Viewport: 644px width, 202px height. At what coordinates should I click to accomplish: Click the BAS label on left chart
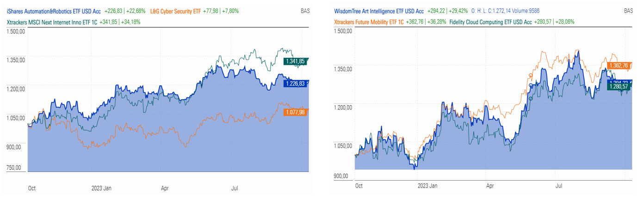tap(304, 11)
